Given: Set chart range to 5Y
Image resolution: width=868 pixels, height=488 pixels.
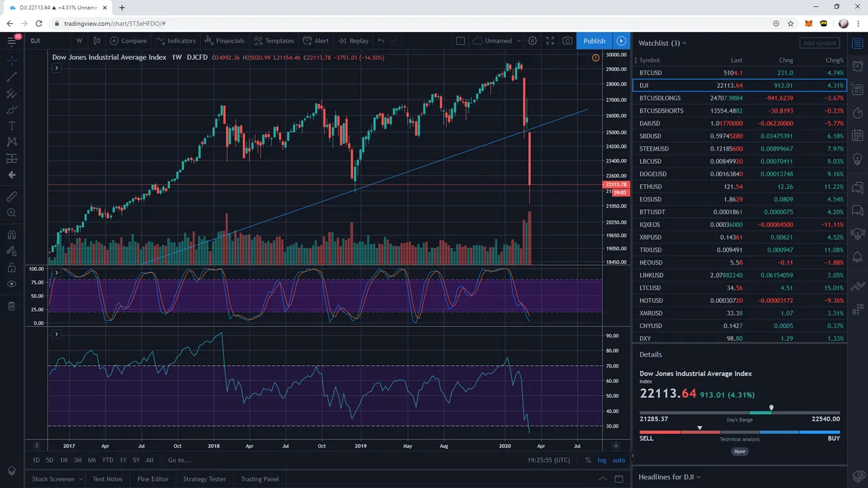Looking at the screenshot, I should coord(136,460).
